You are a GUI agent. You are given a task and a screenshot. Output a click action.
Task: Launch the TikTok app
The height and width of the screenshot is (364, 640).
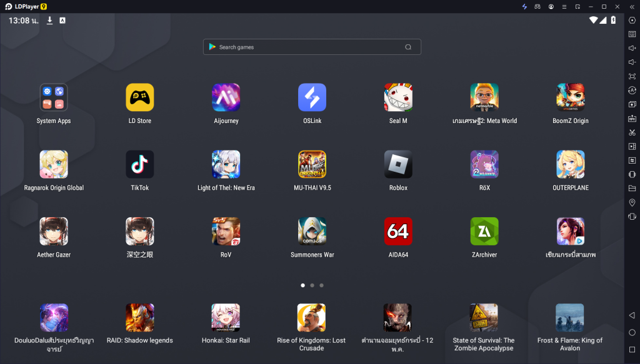point(139,164)
